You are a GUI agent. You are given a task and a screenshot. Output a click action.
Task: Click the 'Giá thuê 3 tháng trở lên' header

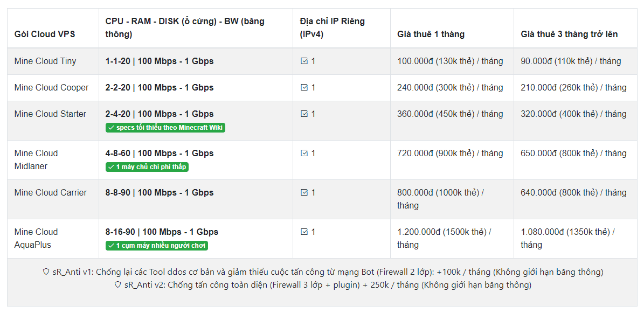[569, 34]
